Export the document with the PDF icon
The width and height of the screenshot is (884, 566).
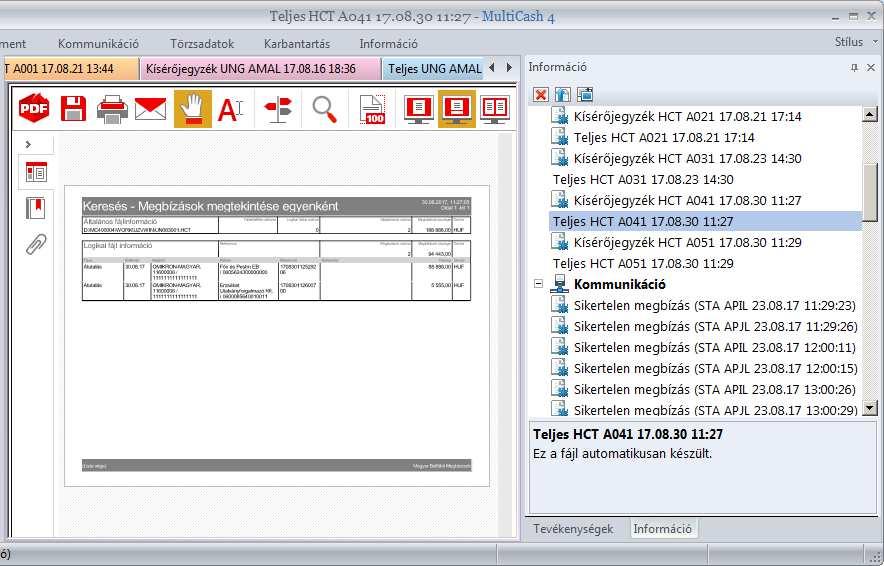tap(34, 108)
